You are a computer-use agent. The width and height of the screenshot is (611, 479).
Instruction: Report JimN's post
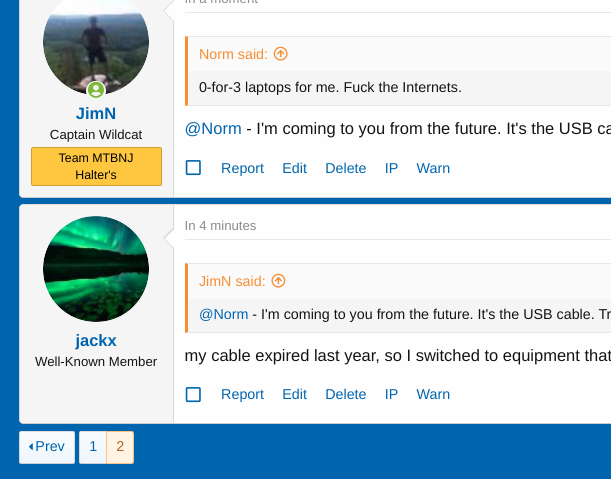pos(242,168)
